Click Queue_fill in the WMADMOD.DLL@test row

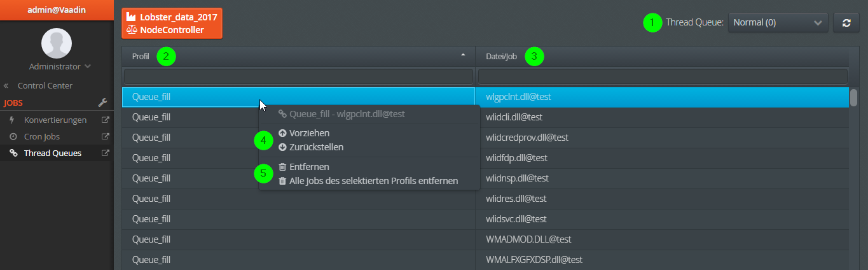151,239
